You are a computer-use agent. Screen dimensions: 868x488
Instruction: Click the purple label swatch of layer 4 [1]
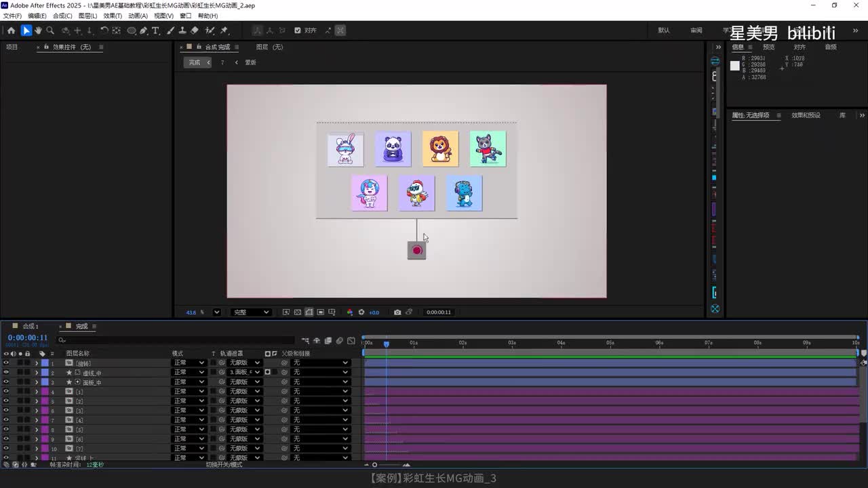[45, 392]
